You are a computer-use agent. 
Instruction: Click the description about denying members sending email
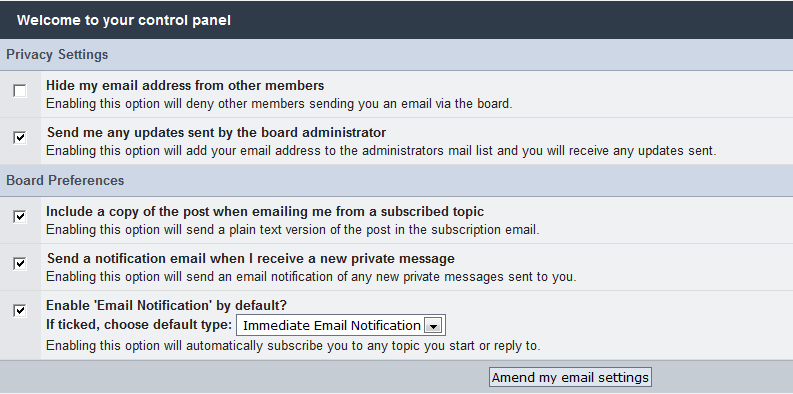(279, 104)
